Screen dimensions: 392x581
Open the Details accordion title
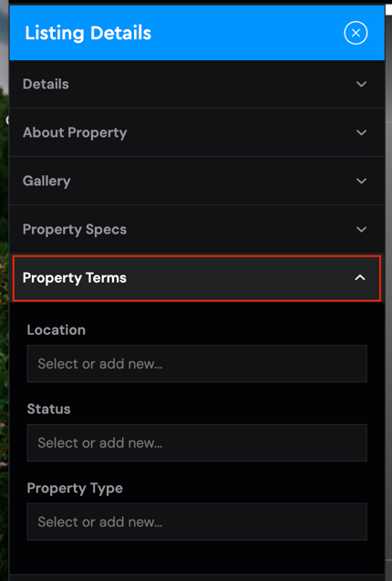click(x=46, y=84)
